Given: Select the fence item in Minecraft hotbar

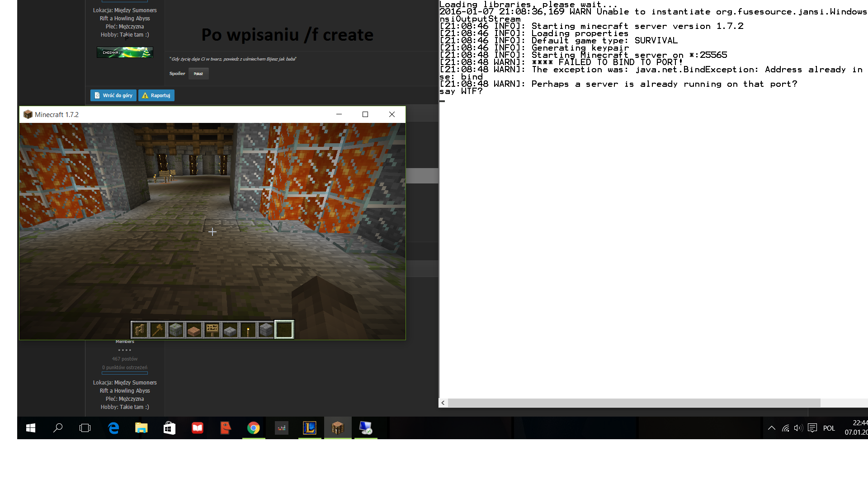Looking at the screenshot, I should (140, 330).
